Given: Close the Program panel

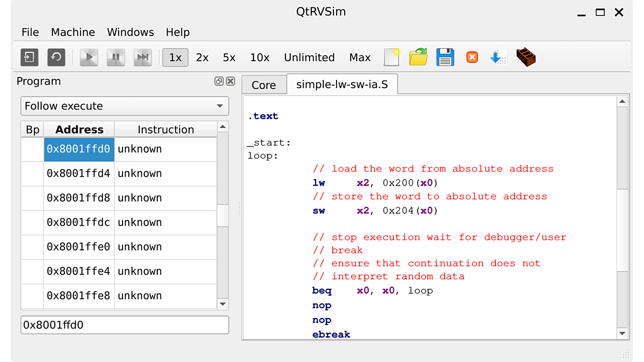Looking at the screenshot, I should coord(230,81).
